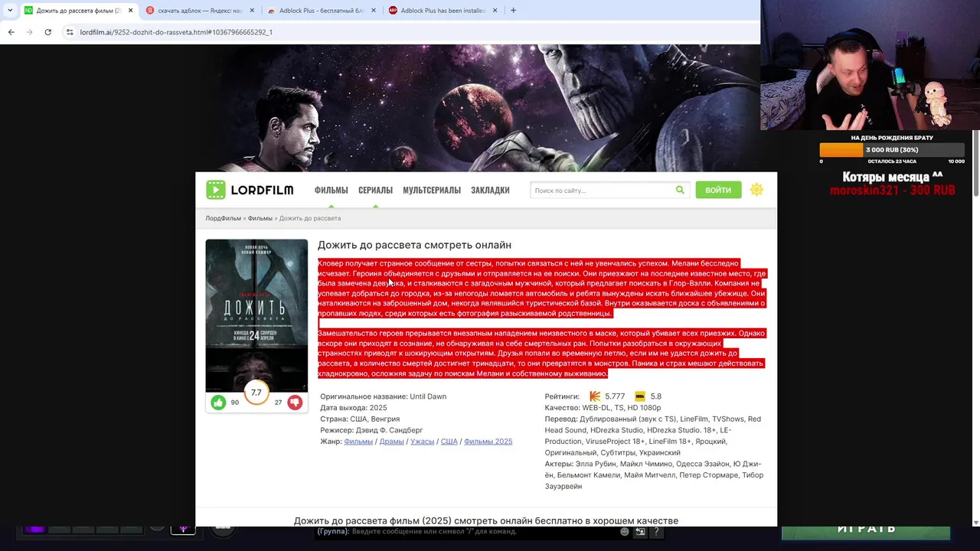Switch to 'скачать адблок — Яндекс' tab
This screenshot has width=980, height=551.
[x=200, y=11]
